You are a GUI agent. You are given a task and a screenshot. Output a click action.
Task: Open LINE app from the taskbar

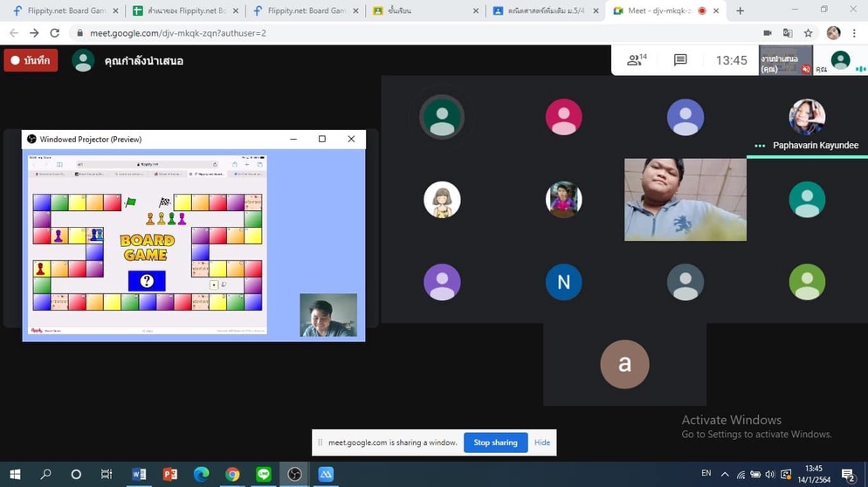point(264,474)
